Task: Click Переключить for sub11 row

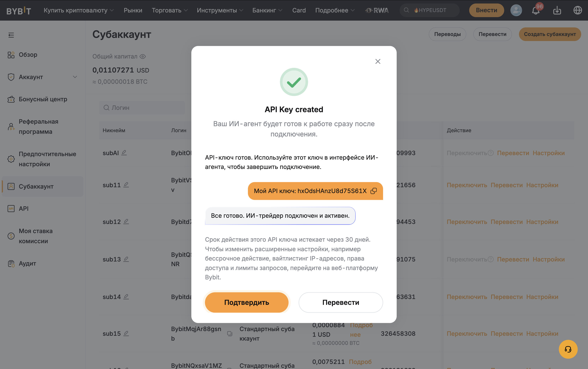Action: coord(467,185)
